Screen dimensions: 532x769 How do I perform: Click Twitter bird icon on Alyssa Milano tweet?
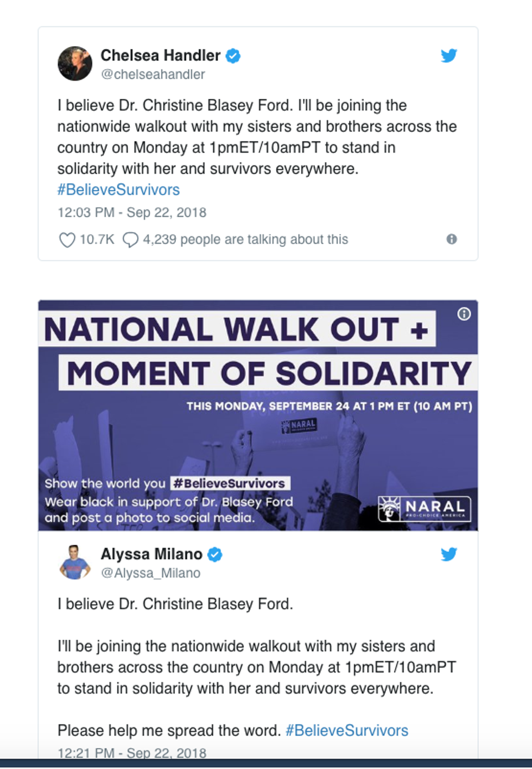point(449,554)
